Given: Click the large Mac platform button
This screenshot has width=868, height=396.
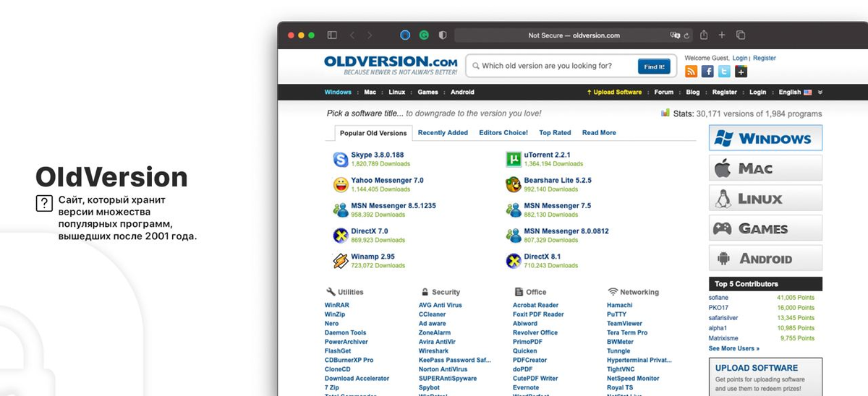Looking at the screenshot, I should 765,168.
